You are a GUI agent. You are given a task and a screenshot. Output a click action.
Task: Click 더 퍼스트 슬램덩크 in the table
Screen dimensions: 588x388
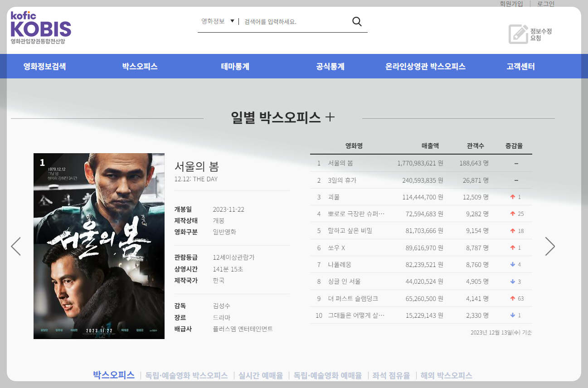pos(353,298)
